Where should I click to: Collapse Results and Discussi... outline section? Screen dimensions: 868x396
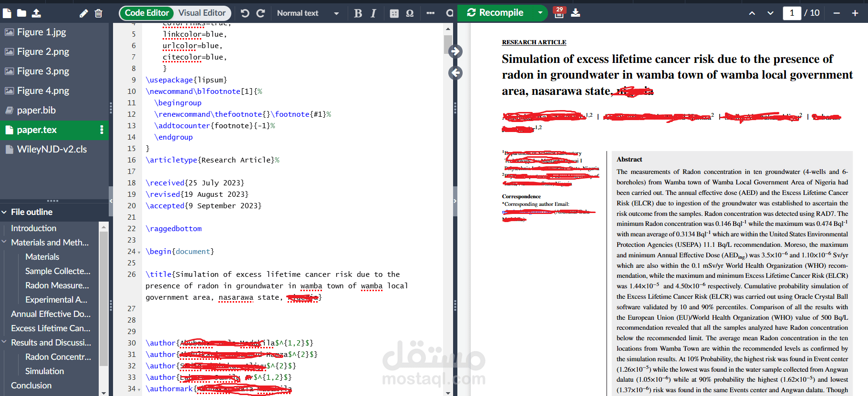pos(4,342)
